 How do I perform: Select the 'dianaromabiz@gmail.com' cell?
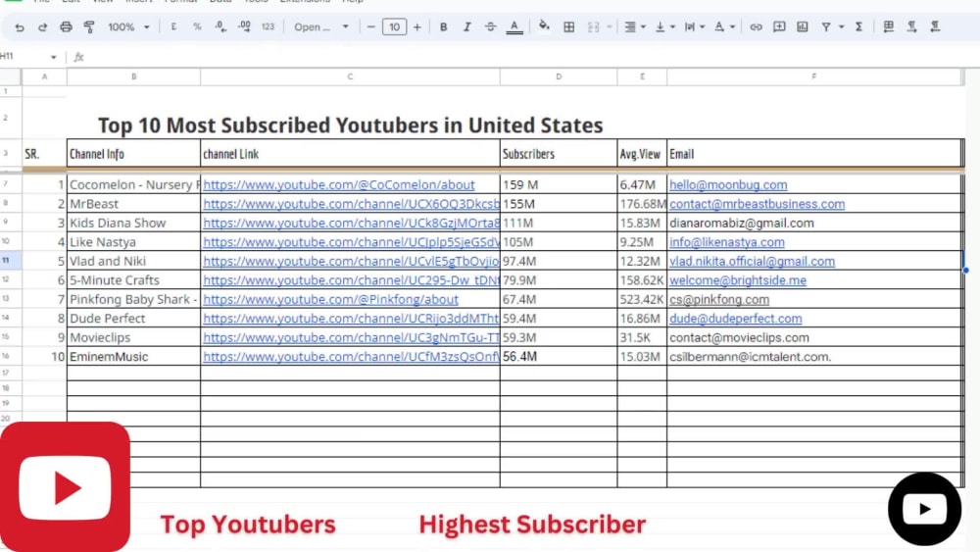(x=815, y=223)
